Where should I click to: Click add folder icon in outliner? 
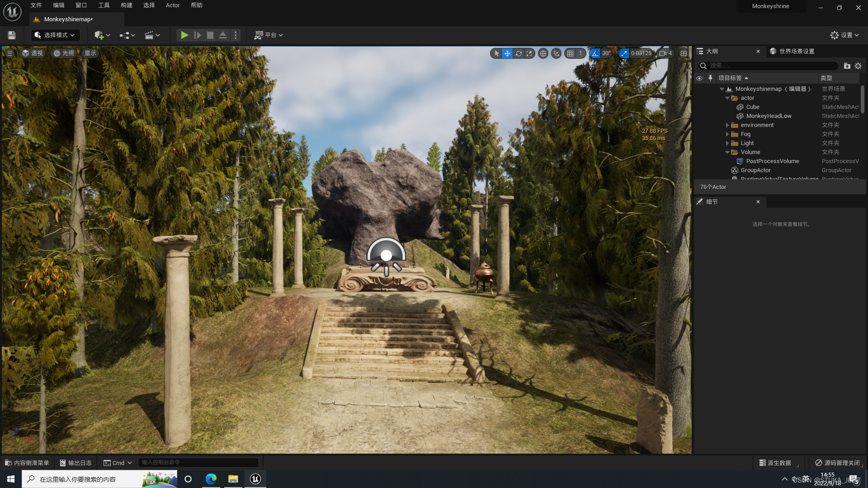click(847, 66)
